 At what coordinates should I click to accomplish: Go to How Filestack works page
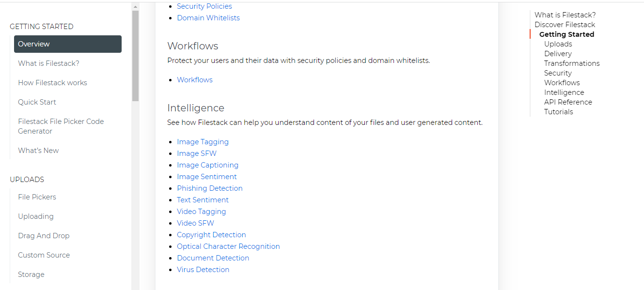coord(52,83)
